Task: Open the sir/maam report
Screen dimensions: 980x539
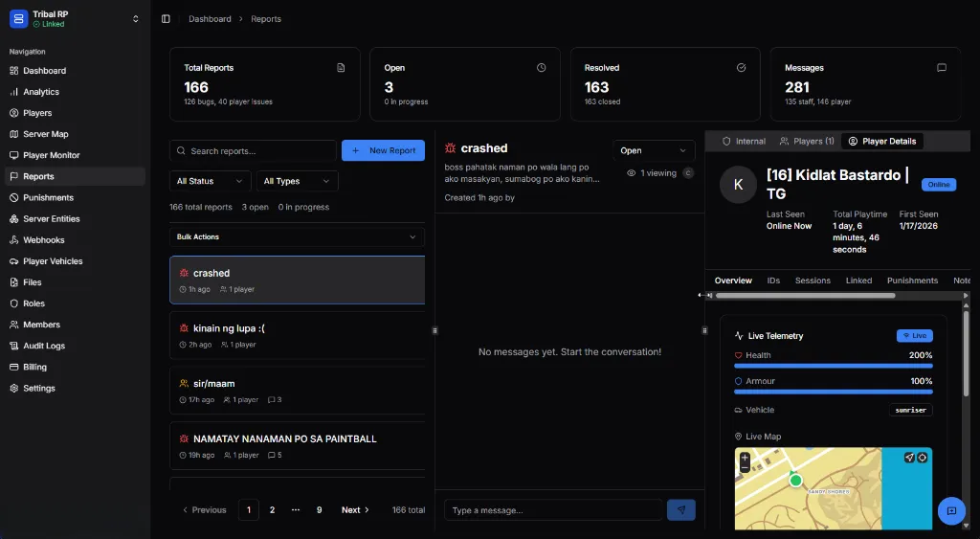Action: tap(297, 391)
